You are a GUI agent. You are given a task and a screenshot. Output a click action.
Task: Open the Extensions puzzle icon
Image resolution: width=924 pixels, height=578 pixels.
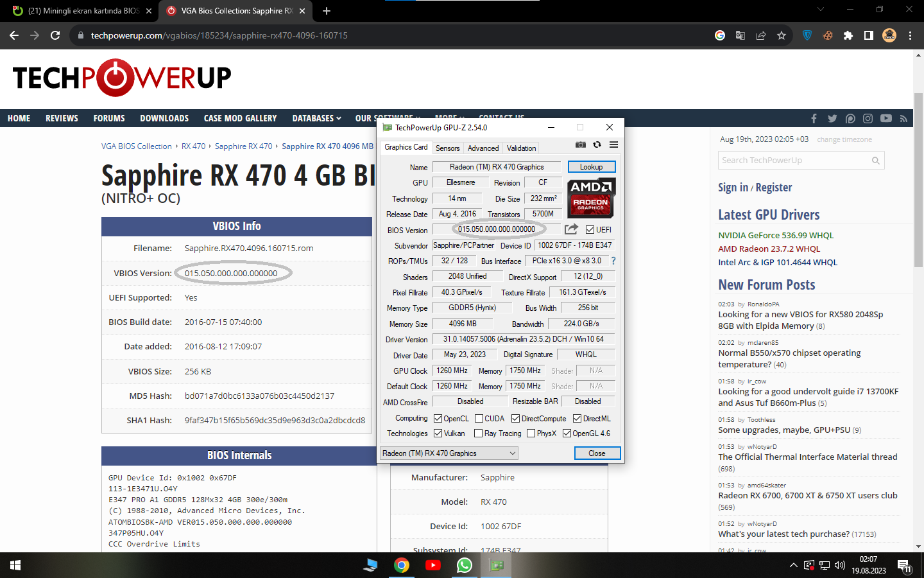[x=848, y=35]
